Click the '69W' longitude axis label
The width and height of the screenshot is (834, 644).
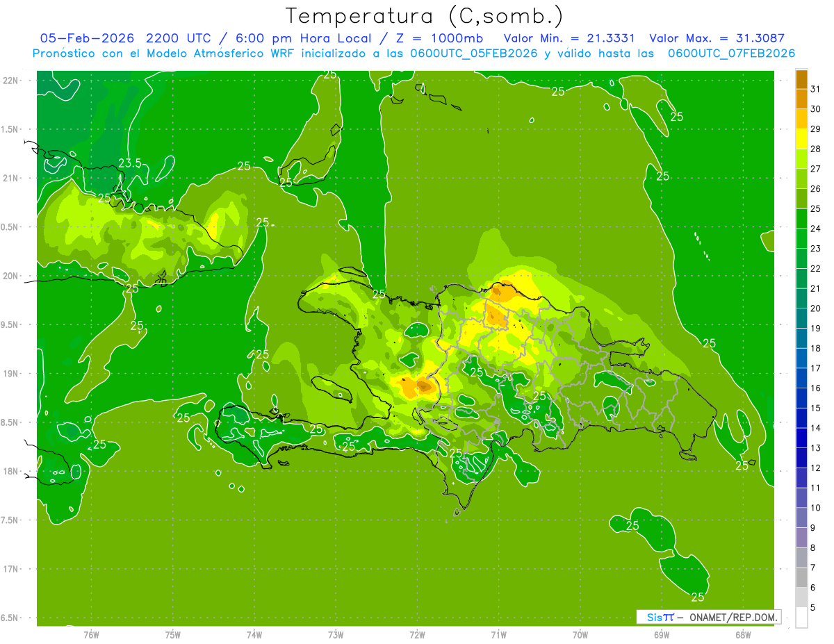[662, 635]
